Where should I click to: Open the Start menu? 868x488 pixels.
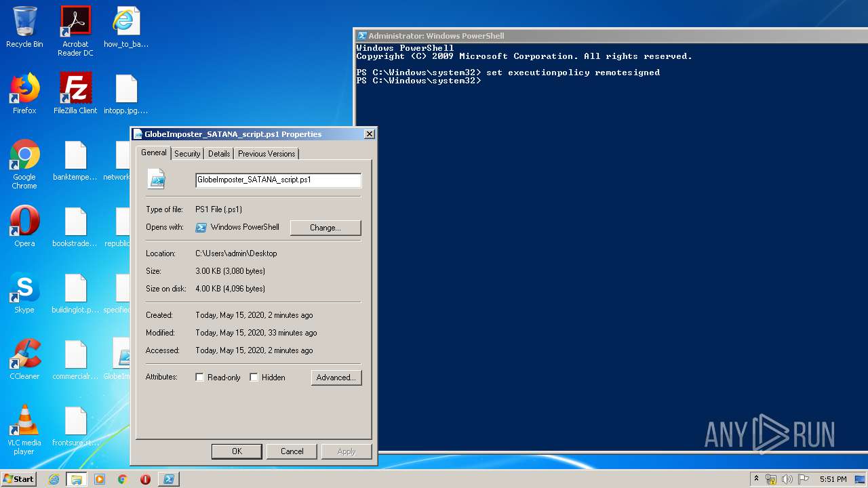18,479
